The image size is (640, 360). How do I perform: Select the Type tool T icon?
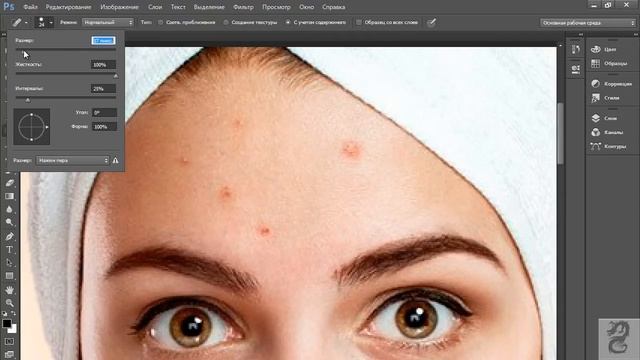pyautogui.click(x=9, y=249)
